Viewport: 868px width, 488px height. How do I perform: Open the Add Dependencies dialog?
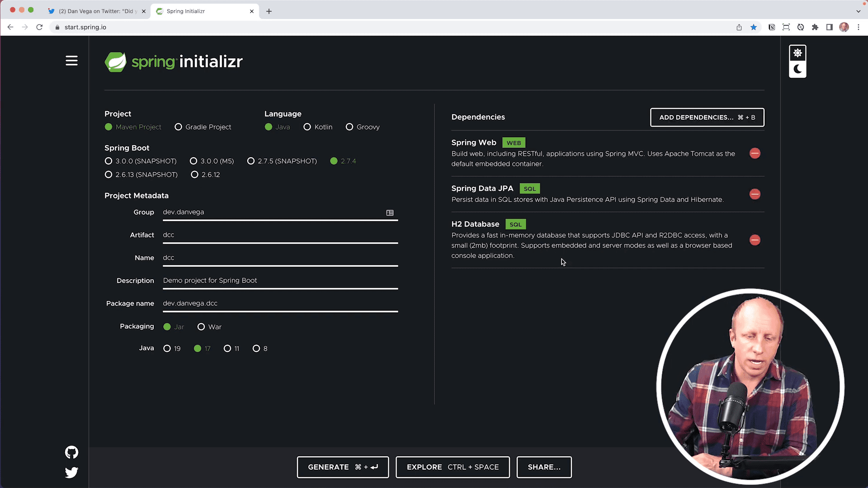point(707,117)
